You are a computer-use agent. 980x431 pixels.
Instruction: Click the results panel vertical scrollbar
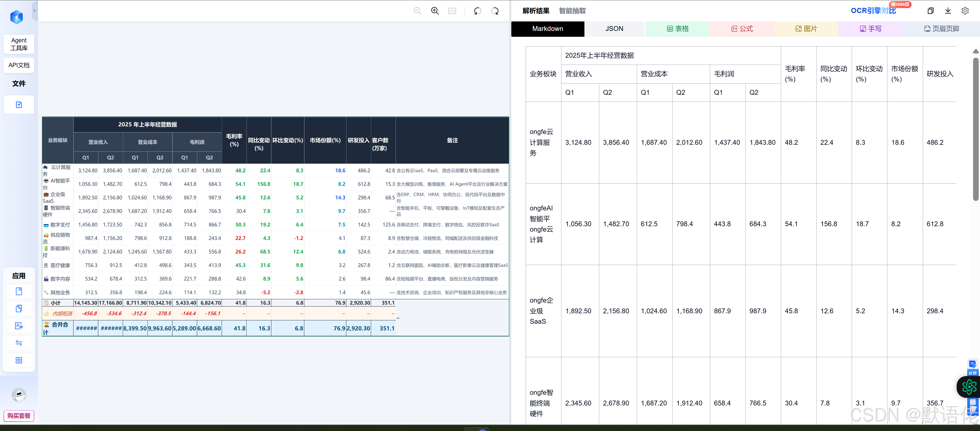(x=976, y=129)
